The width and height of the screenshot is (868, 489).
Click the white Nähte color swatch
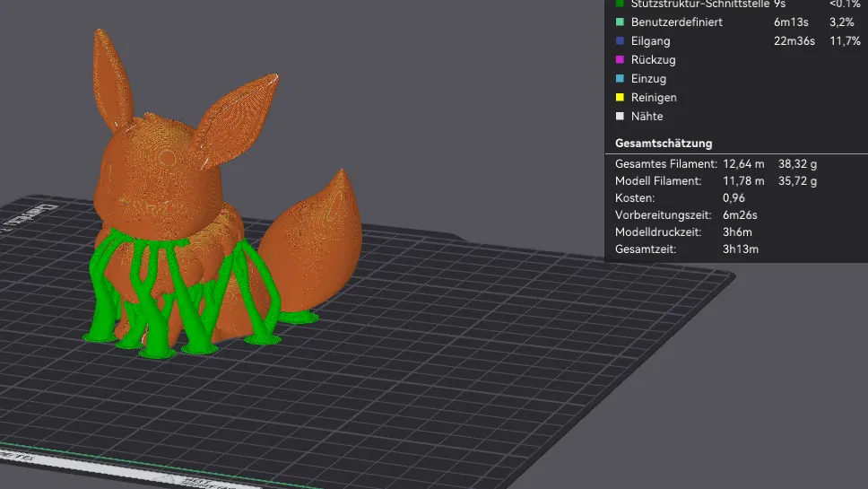tap(620, 117)
